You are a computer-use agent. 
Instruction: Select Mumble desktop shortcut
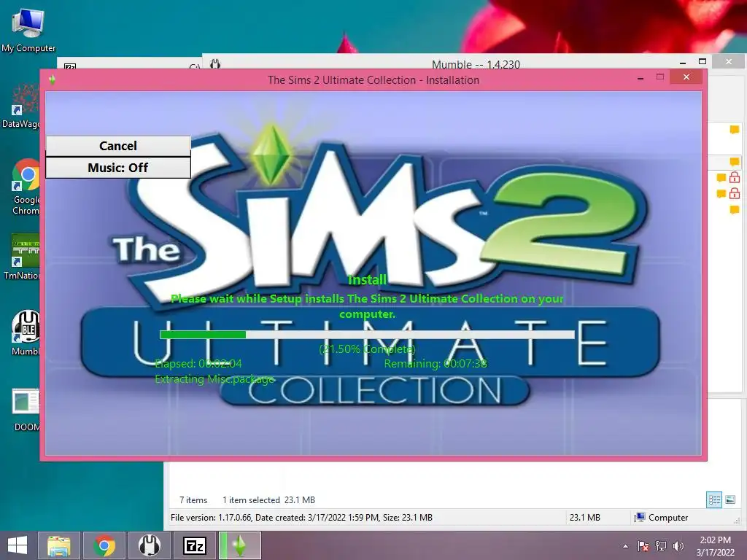click(x=26, y=332)
